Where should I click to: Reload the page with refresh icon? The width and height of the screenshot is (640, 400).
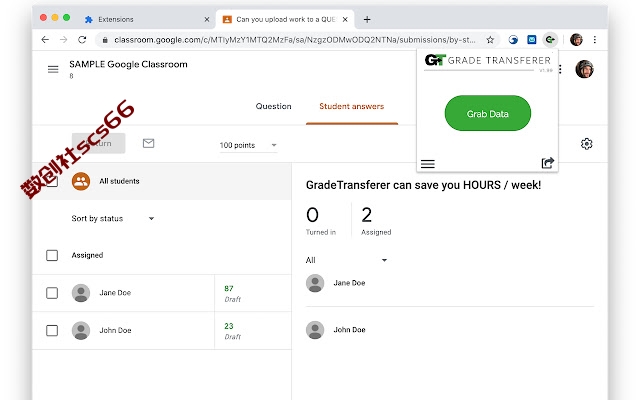(82, 40)
